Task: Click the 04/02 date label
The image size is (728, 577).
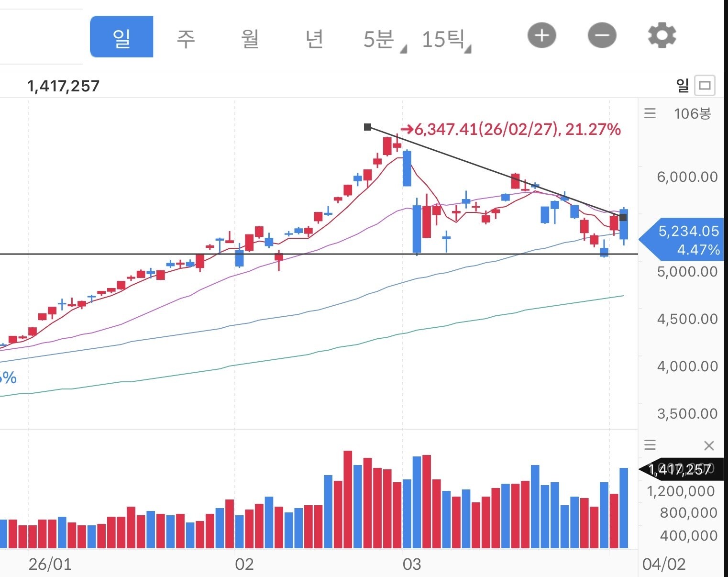Action: (x=664, y=564)
